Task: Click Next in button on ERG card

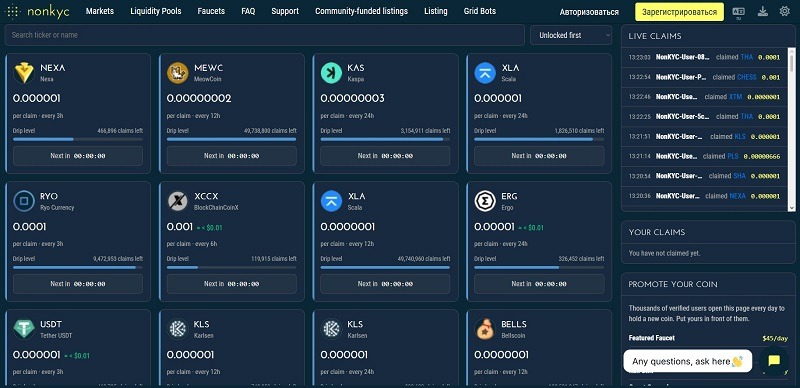Action: point(539,284)
